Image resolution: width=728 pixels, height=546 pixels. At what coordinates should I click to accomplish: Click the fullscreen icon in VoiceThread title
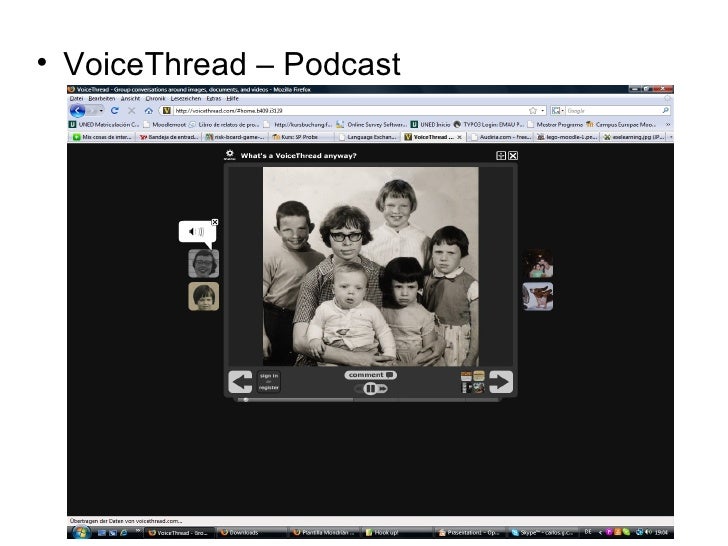(x=501, y=156)
